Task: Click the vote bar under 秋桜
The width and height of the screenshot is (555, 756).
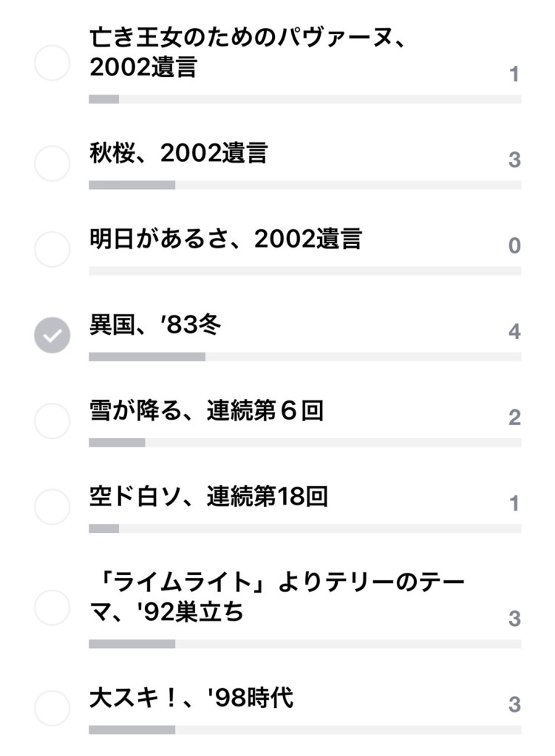Action: click(304, 185)
